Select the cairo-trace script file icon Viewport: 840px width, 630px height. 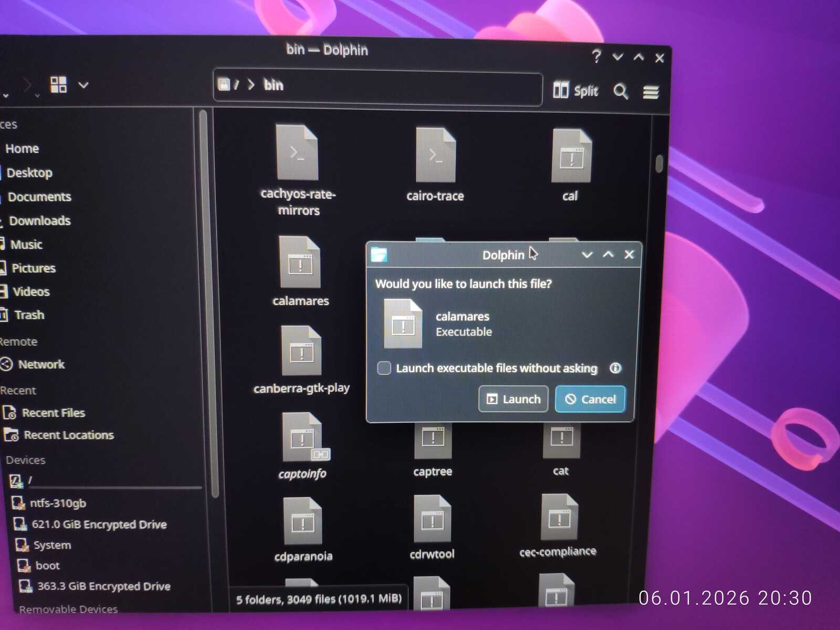tap(435, 154)
